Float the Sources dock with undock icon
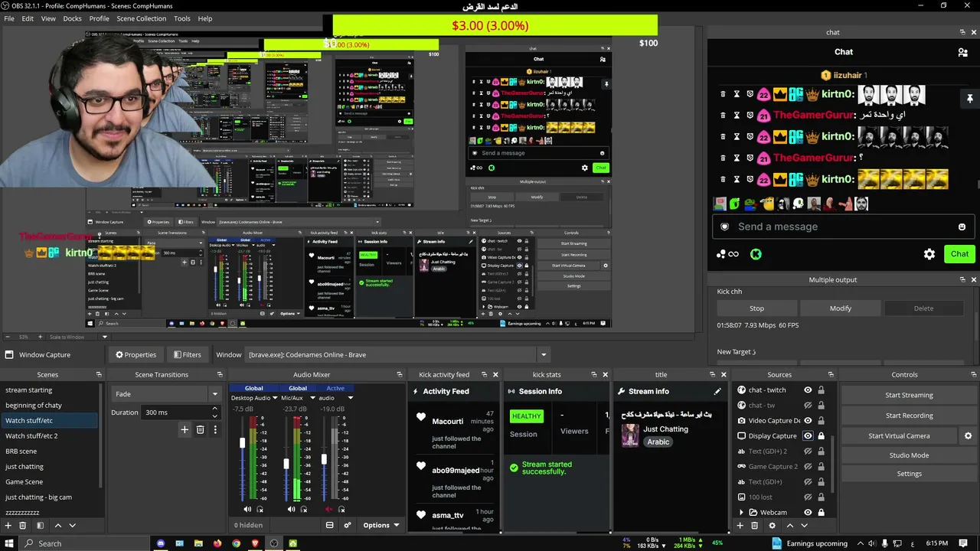The height and width of the screenshot is (551, 980). (x=831, y=375)
